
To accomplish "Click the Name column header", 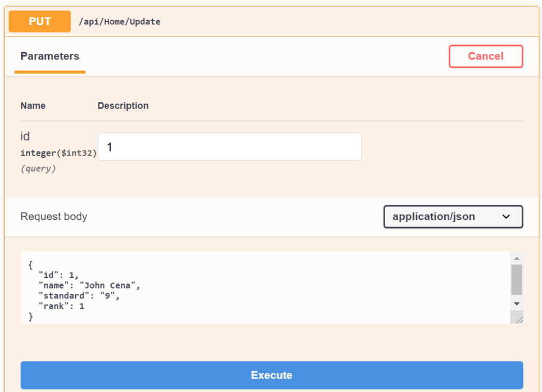I will tap(33, 105).
